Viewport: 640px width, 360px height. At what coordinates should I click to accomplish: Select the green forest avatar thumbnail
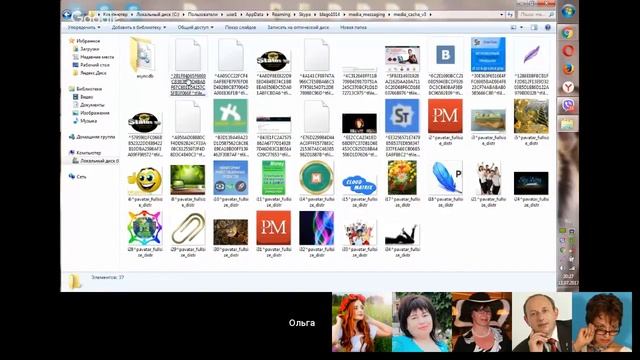point(188,180)
